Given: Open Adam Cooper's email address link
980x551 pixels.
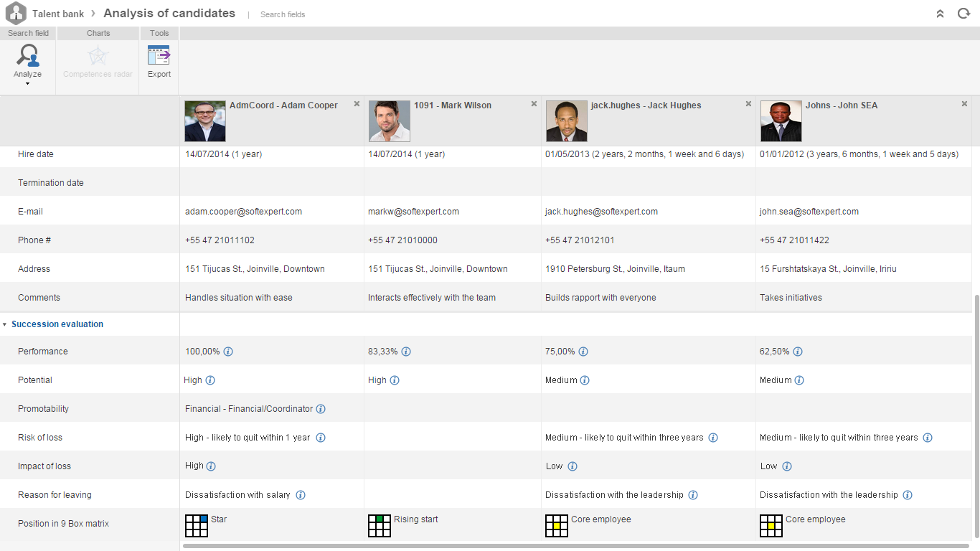Looking at the screenshot, I should pos(243,211).
